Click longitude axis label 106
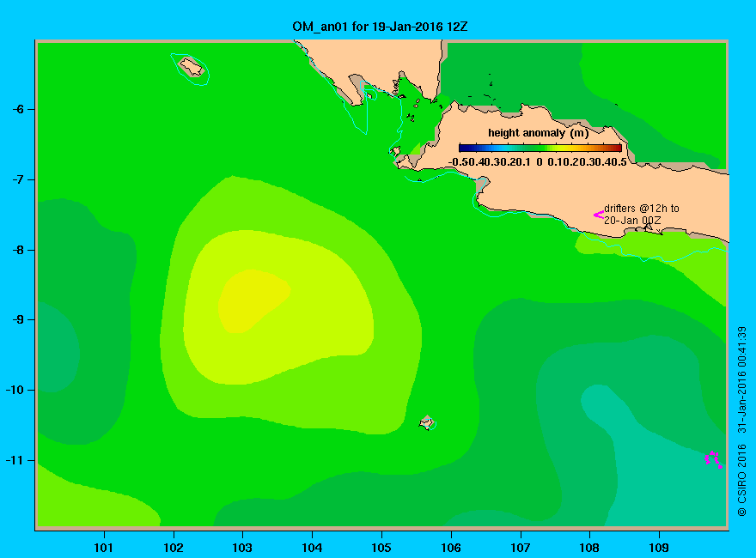This screenshot has width=756, height=558. (451, 548)
